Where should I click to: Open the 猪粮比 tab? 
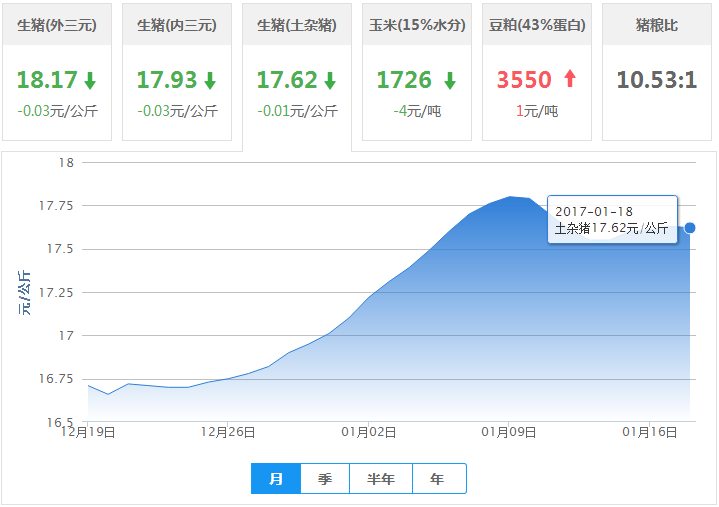[x=657, y=25]
